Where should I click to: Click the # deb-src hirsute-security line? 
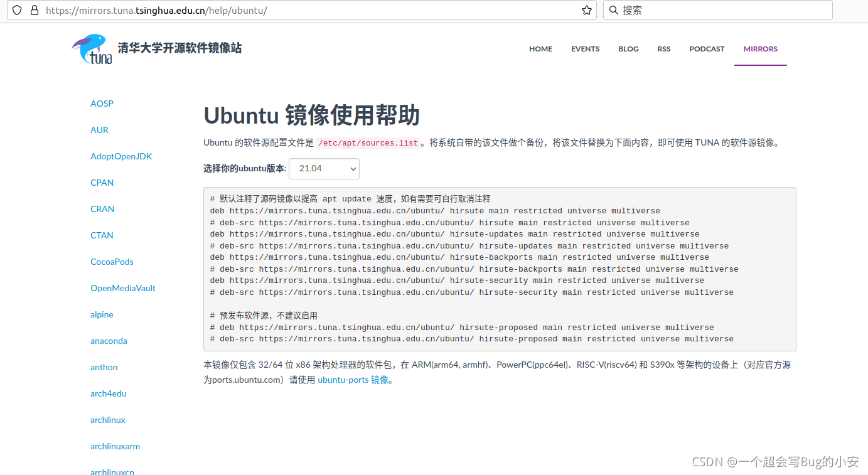tap(472, 292)
